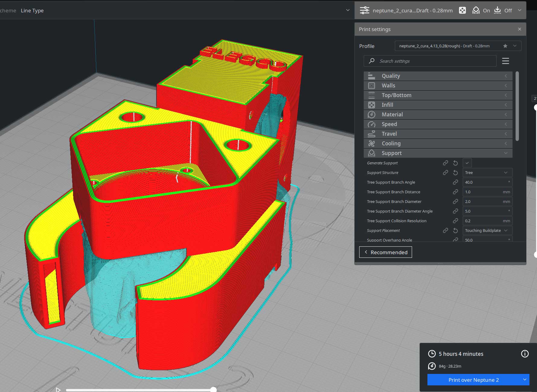Click the play icon for layer simulation
Viewport: 537px width, 392px height.
(x=58, y=390)
